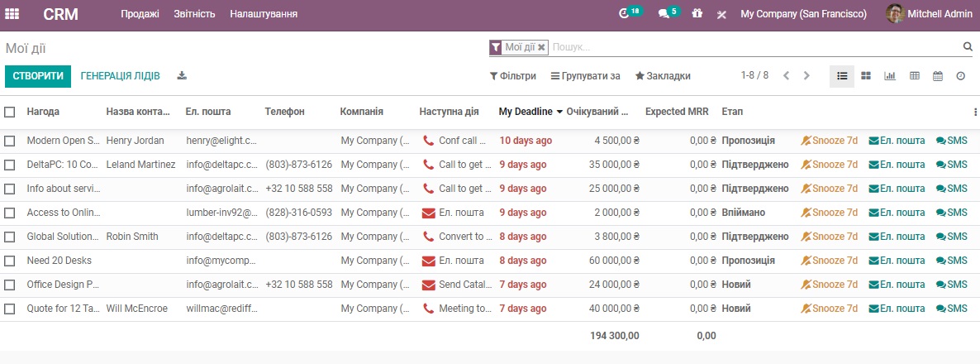Check the Modern Open Space row checkbox
This screenshot has height=364, width=980.
click(10, 141)
